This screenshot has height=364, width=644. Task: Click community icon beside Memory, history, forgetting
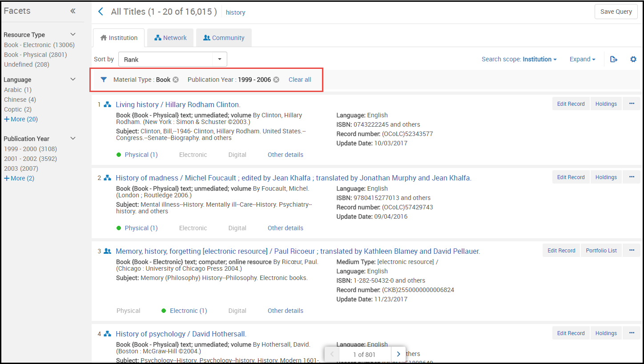pos(107,251)
